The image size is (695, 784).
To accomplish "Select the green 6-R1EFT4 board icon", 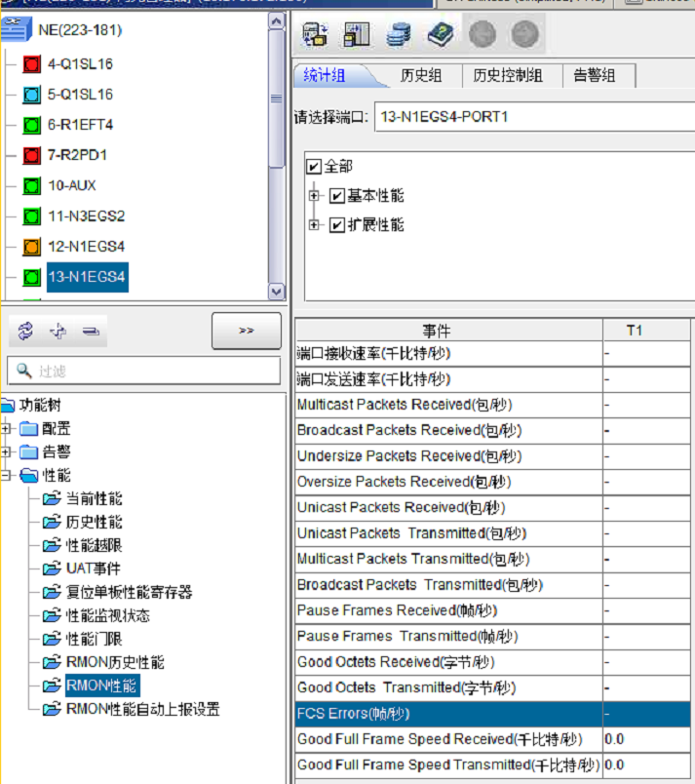I will click(31, 125).
